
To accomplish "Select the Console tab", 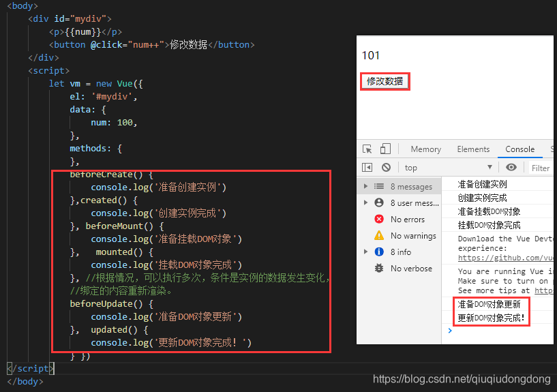I will 520,149.
